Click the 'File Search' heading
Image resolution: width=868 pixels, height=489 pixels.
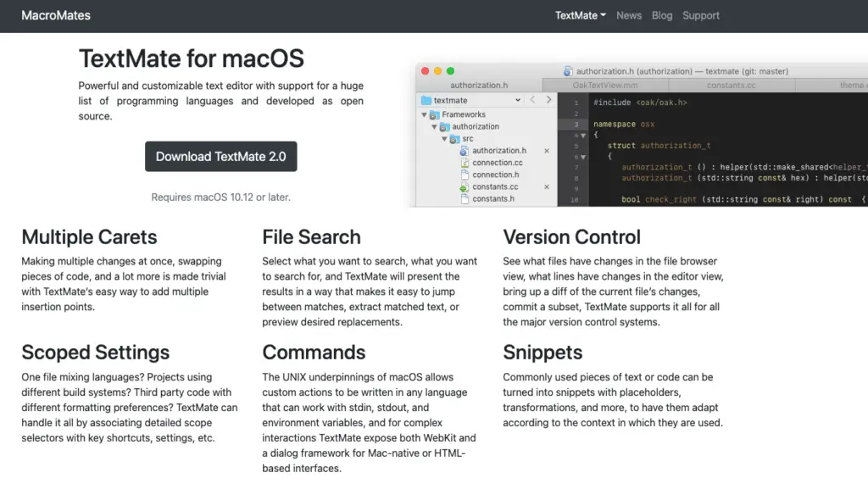[x=311, y=236]
